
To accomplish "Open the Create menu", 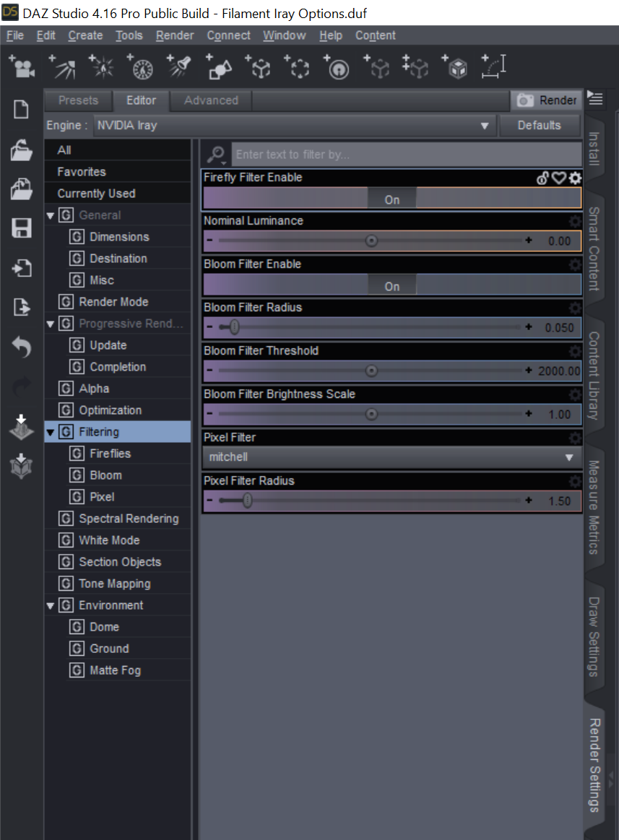I will 85,35.
